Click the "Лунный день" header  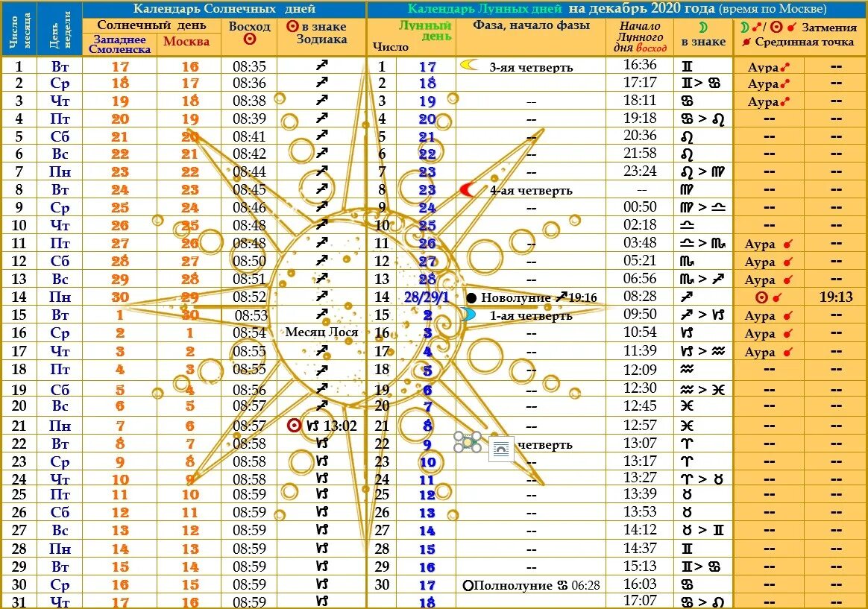click(x=425, y=31)
